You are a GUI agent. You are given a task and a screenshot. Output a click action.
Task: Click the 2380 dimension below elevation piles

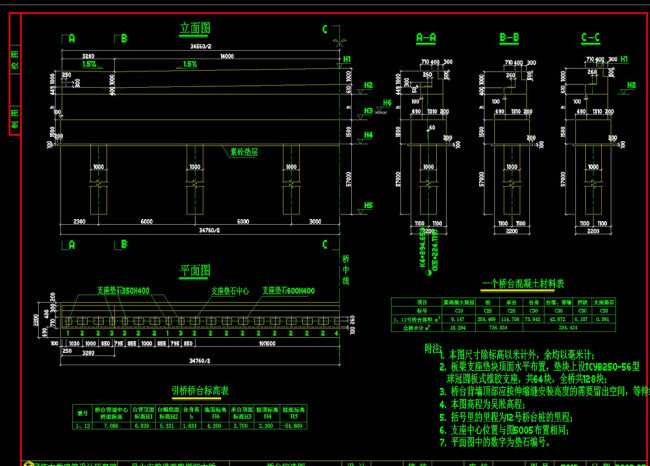click(x=79, y=221)
